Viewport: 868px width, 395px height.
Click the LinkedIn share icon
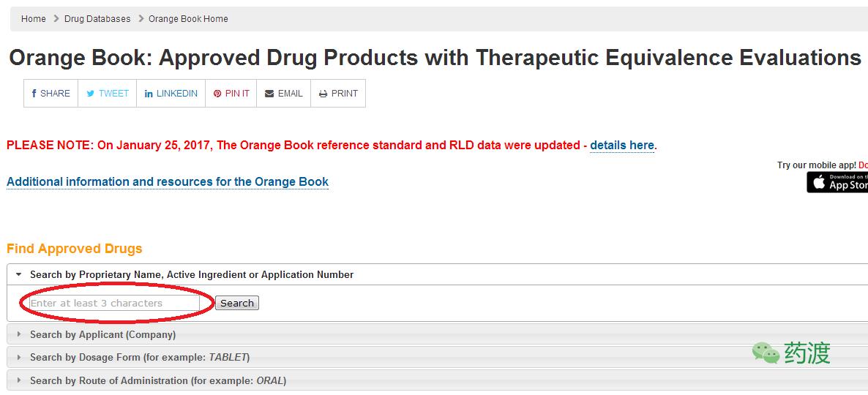[x=149, y=94]
